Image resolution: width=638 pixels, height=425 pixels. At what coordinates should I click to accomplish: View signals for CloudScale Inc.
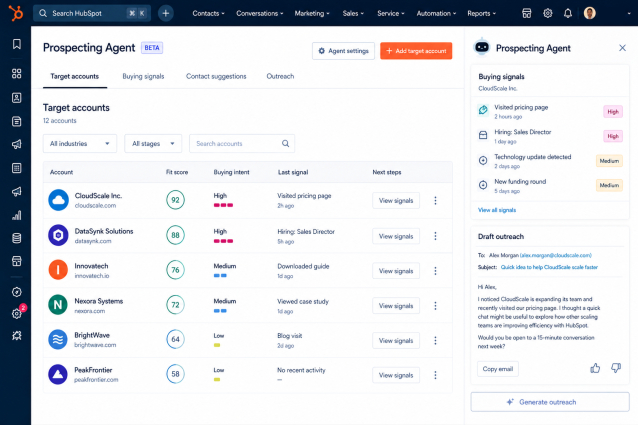(396, 201)
